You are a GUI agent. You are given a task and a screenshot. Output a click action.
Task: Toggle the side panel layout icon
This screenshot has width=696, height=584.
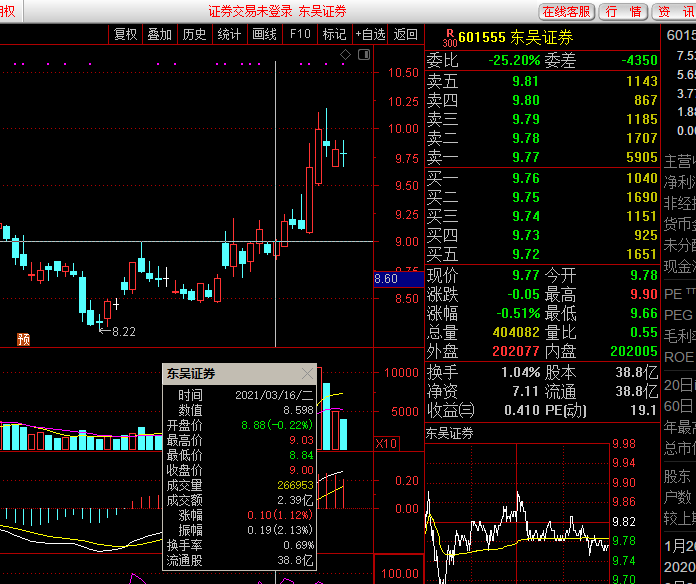pos(364,55)
